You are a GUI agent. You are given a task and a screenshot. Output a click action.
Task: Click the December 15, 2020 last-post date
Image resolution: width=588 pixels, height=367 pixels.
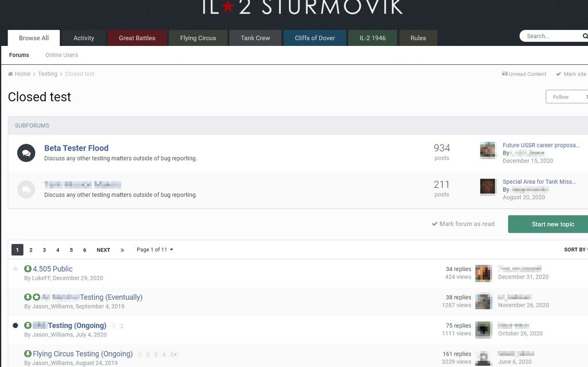pos(528,161)
